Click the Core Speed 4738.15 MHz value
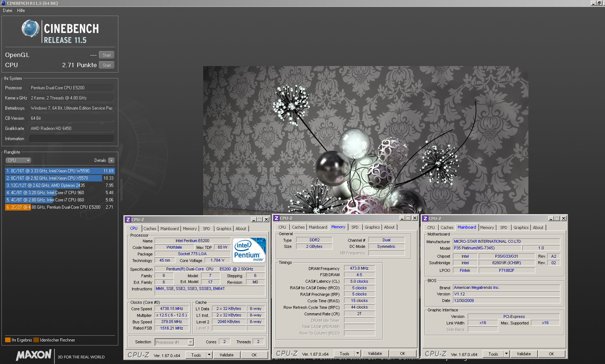The width and height of the screenshot is (605, 364). [x=172, y=309]
